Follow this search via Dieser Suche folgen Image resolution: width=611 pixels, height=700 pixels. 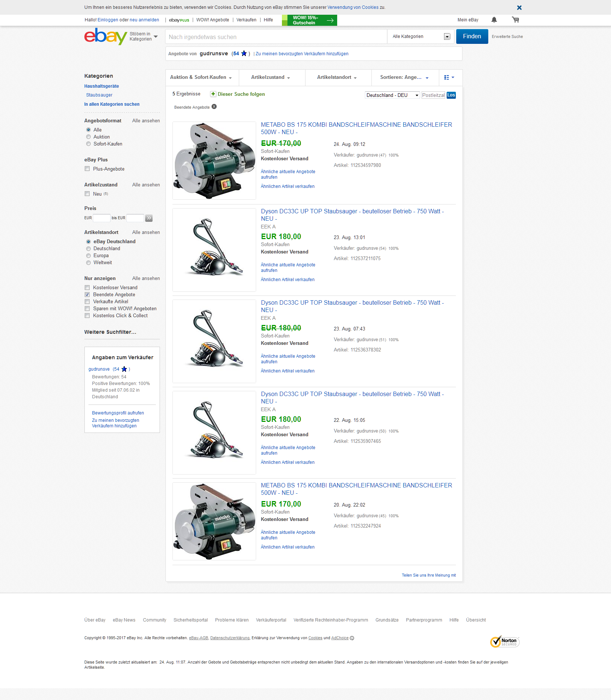[238, 94]
